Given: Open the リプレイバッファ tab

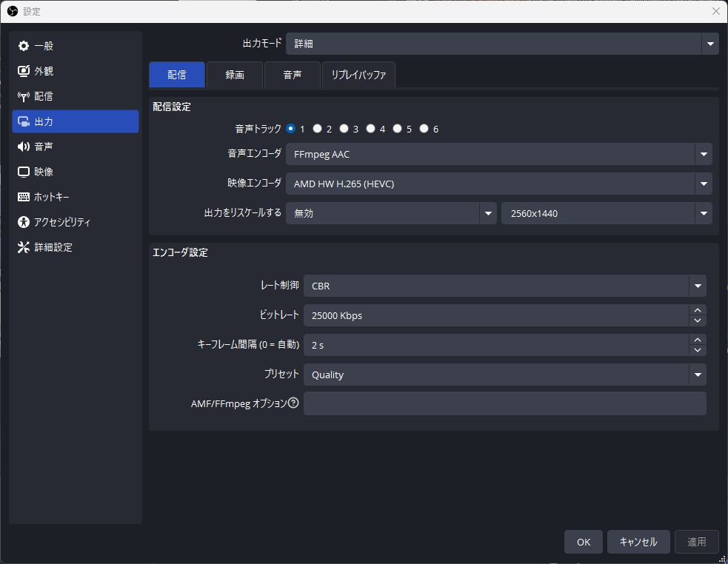Looking at the screenshot, I should (358, 74).
